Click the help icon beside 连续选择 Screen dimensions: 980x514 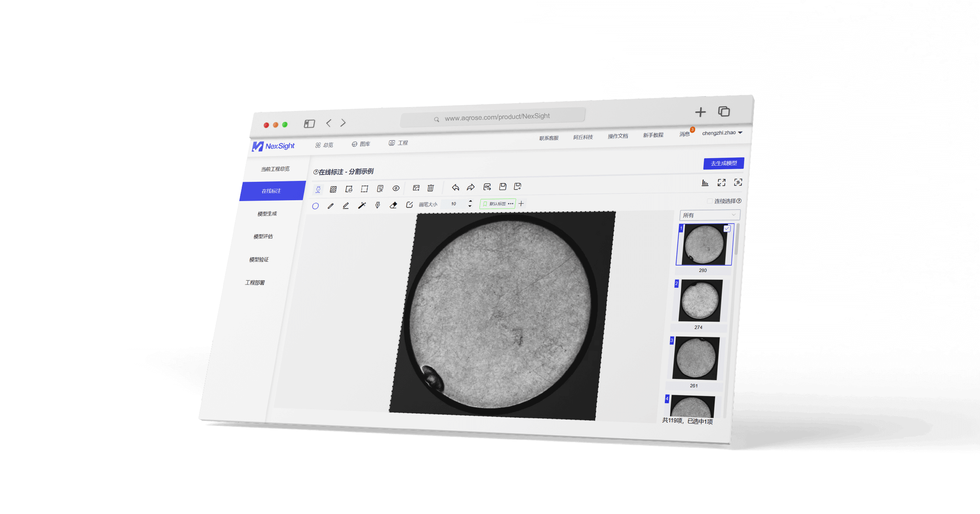click(x=739, y=201)
